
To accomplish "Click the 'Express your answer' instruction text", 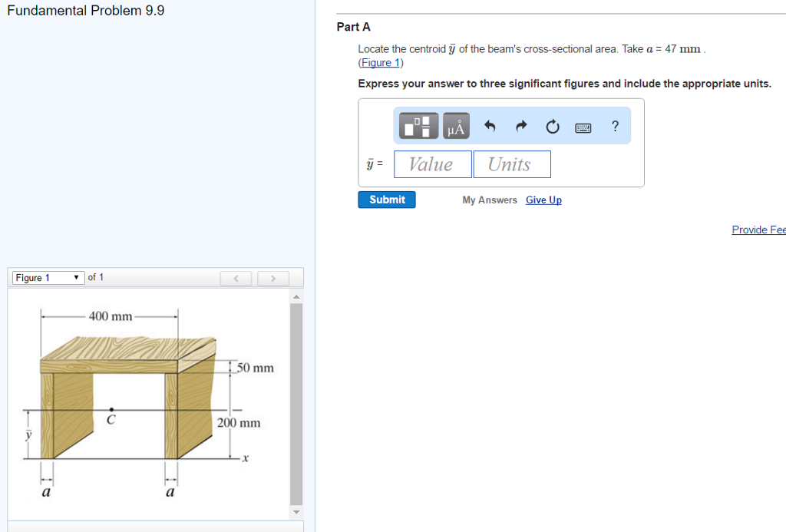I will coord(564,84).
